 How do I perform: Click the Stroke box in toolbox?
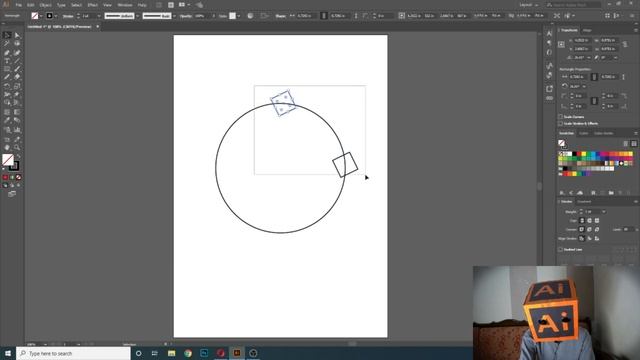coord(14,166)
